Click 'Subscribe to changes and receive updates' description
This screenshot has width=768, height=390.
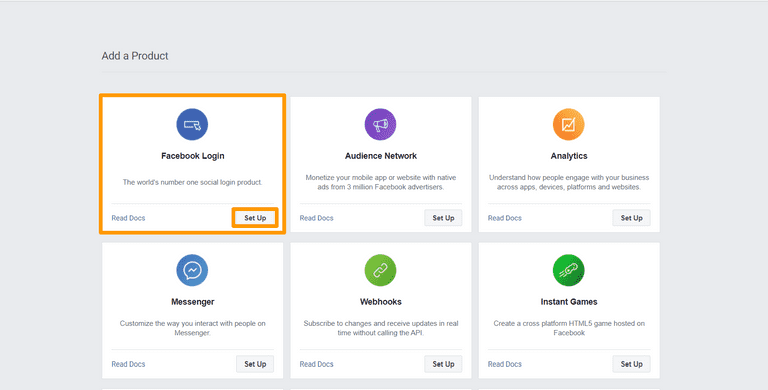click(381, 328)
